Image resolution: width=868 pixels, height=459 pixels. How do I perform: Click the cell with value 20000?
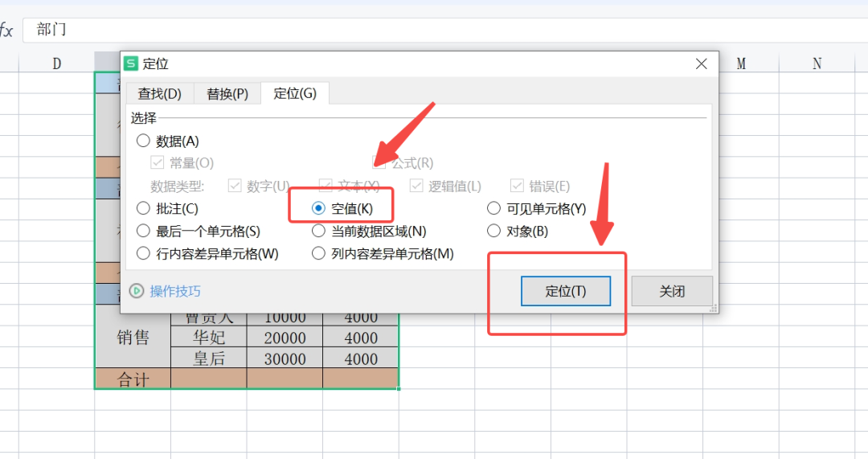(x=285, y=337)
